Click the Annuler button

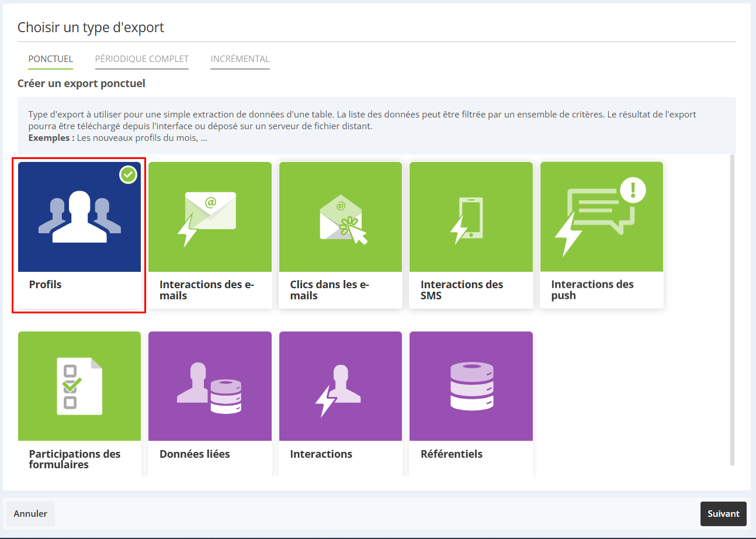tap(30, 514)
